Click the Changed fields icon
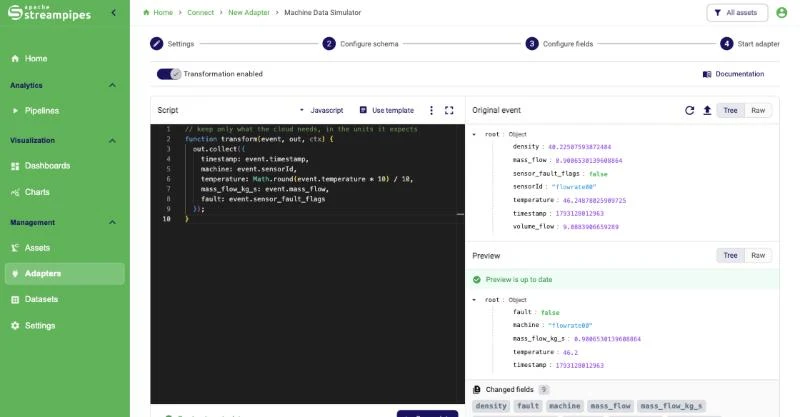 point(477,389)
